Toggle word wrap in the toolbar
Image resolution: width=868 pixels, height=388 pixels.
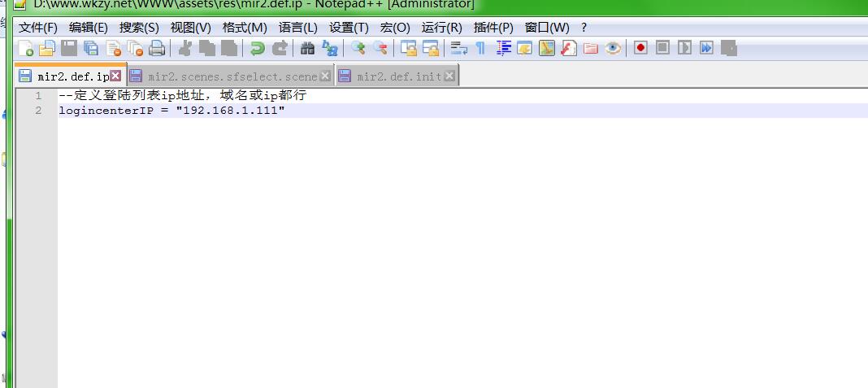click(458, 48)
